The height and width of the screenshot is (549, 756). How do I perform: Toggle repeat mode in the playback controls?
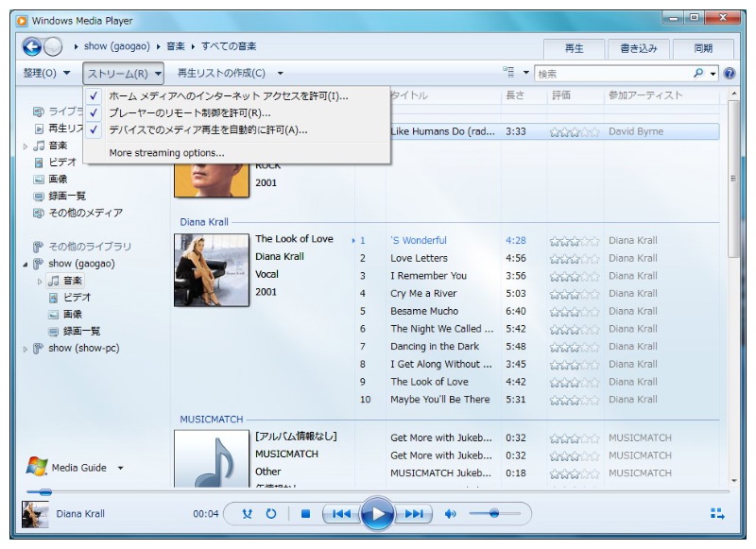271,514
